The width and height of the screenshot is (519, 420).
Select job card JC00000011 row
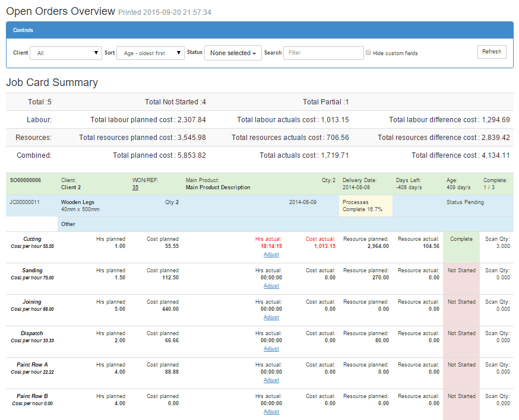pos(25,202)
